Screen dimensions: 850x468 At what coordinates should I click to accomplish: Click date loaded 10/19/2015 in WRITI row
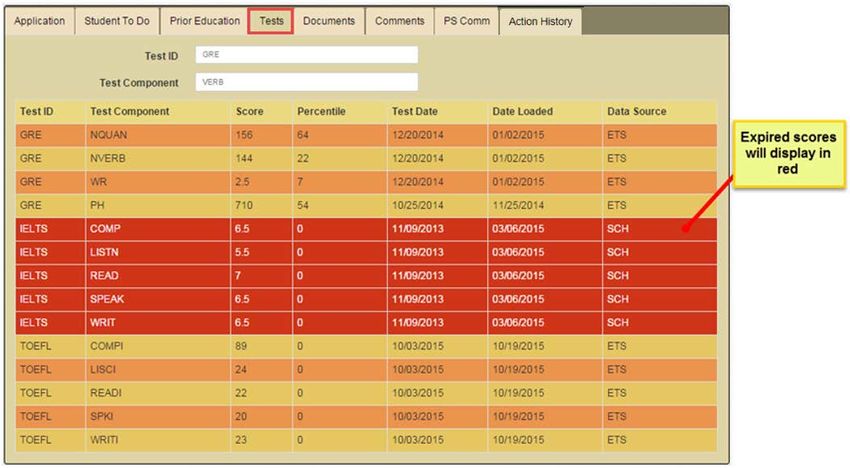pyautogui.click(x=544, y=440)
